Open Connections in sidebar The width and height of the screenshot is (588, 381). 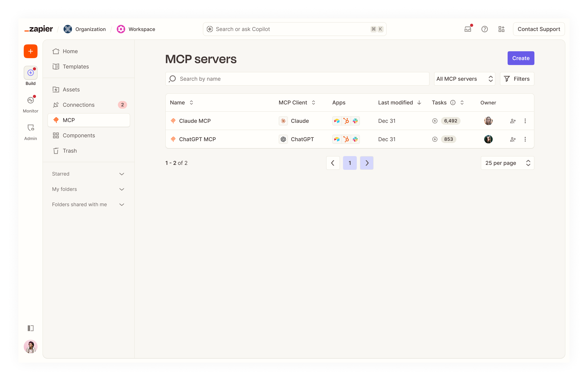(89, 105)
